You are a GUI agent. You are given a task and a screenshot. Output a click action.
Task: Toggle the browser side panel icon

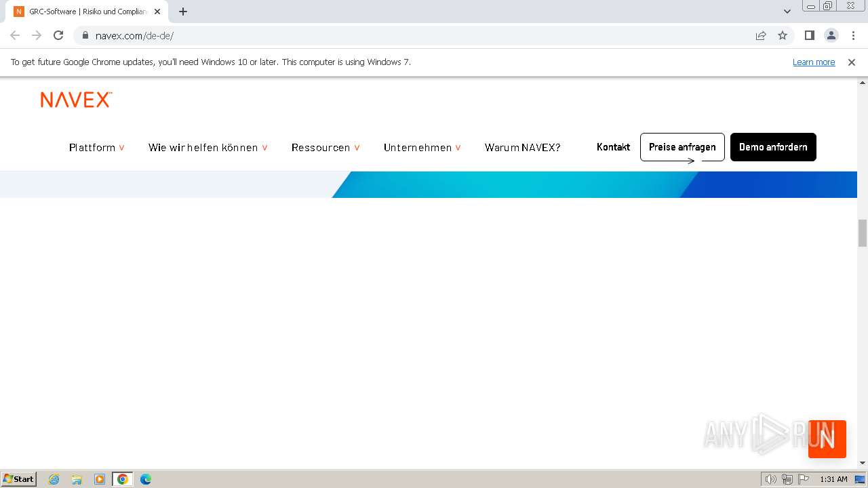[x=809, y=35]
